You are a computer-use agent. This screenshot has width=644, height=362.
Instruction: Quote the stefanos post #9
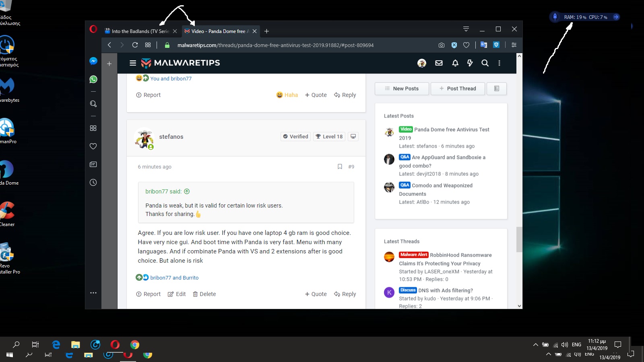[316, 294]
